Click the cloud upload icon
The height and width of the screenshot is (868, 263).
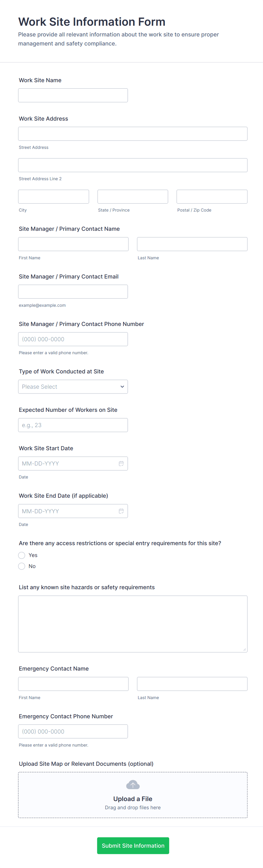133,785
